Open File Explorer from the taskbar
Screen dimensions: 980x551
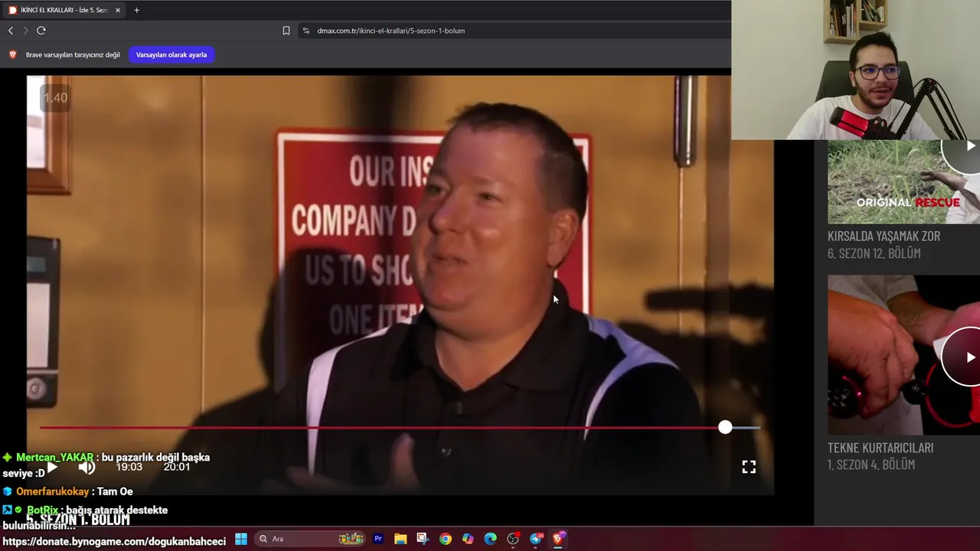[x=400, y=539]
